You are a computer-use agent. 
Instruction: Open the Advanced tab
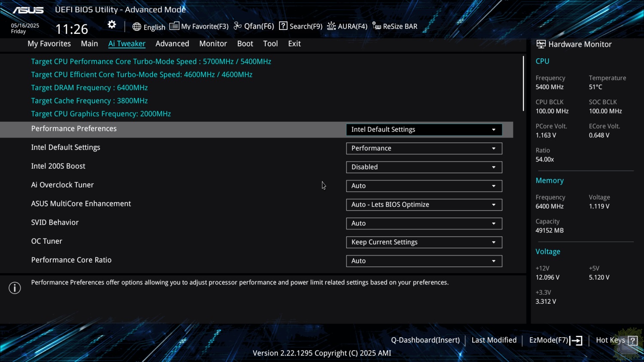[x=172, y=44]
